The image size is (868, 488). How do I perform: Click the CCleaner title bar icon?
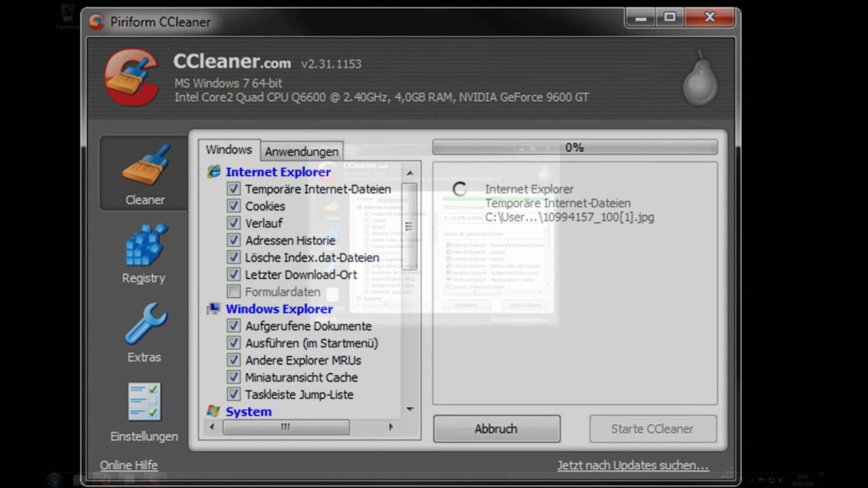pyautogui.click(x=97, y=22)
